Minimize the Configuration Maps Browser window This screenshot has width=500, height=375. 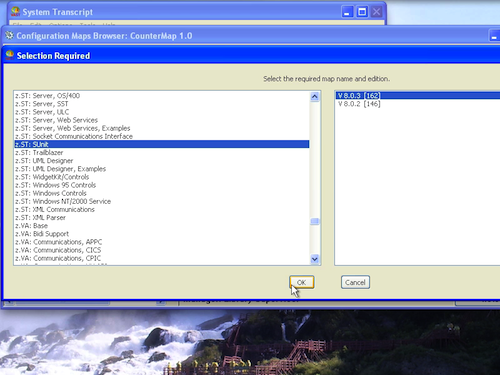494,36
